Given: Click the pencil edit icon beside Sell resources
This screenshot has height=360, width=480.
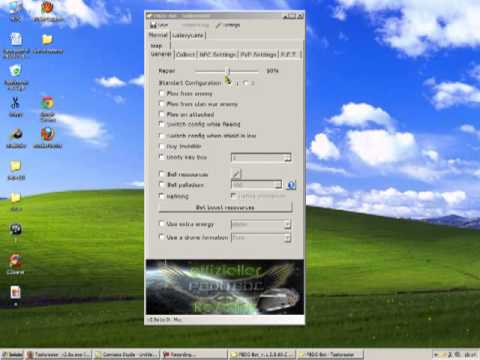Looking at the screenshot, I should [x=236, y=173].
